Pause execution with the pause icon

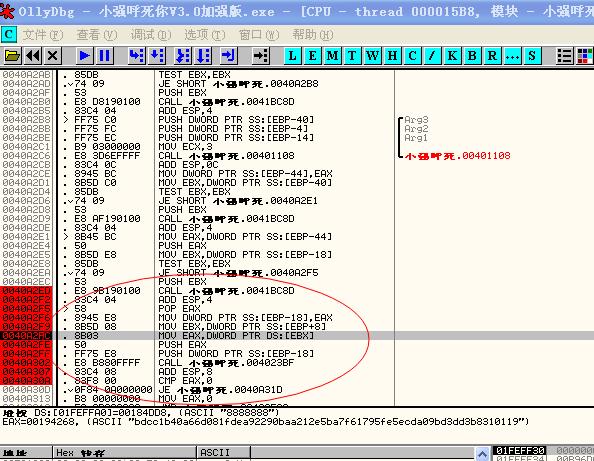click(104, 56)
